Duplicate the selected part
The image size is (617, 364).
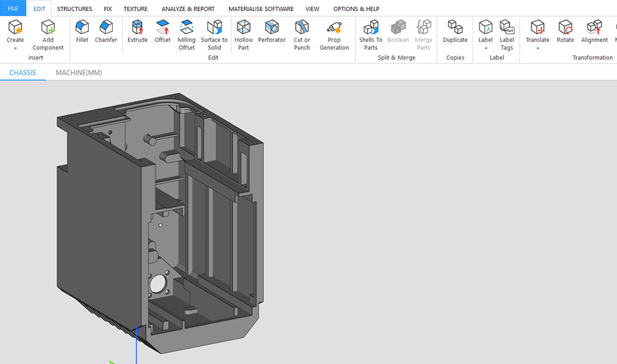click(455, 31)
